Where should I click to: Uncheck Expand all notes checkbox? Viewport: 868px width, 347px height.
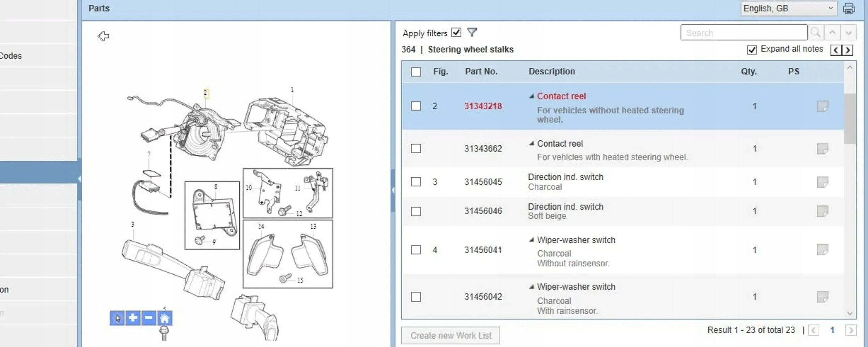[752, 50]
